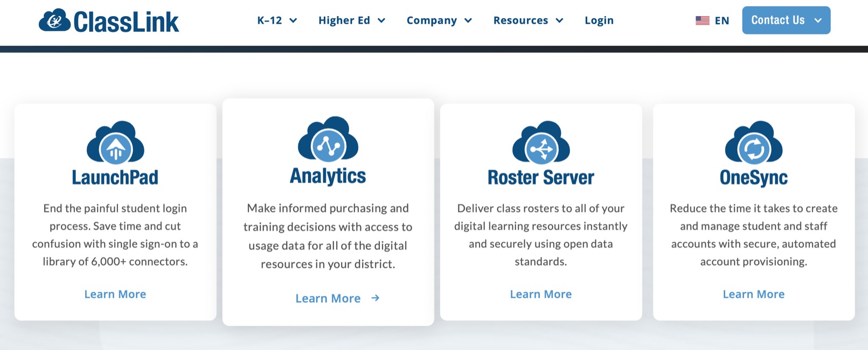Viewport: 868px width, 350px height.
Task: Click the LaunchPad cloud icon
Action: pos(115,142)
